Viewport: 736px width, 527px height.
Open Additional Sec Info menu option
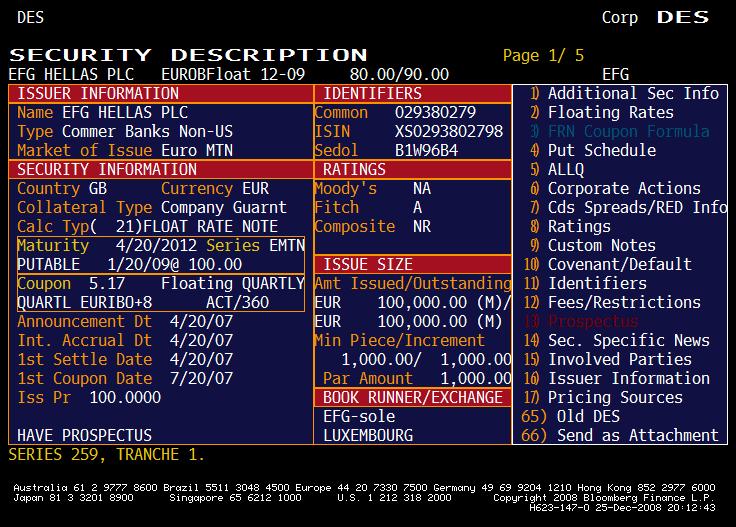click(x=624, y=93)
